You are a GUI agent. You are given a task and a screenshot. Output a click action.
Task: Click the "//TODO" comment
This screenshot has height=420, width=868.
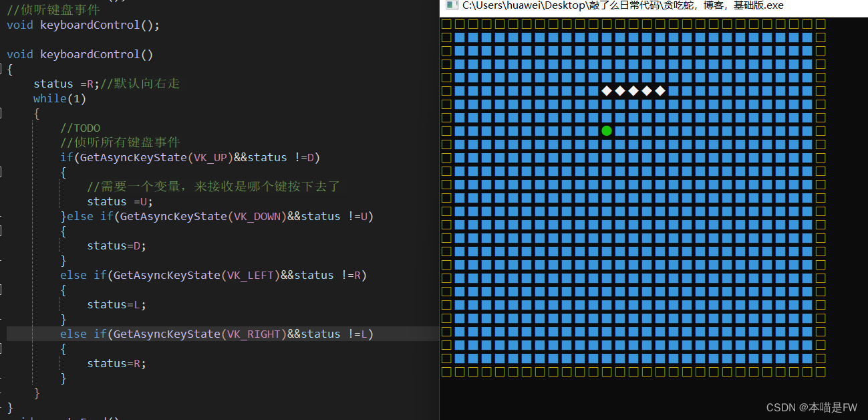coord(80,128)
